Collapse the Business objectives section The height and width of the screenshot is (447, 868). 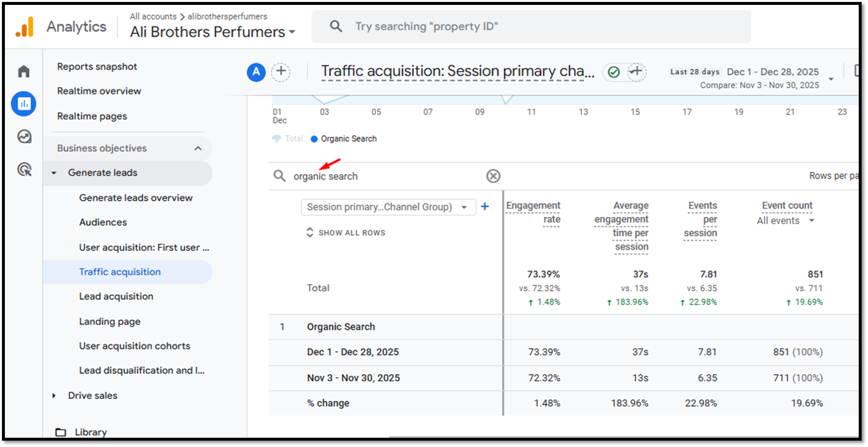click(198, 148)
